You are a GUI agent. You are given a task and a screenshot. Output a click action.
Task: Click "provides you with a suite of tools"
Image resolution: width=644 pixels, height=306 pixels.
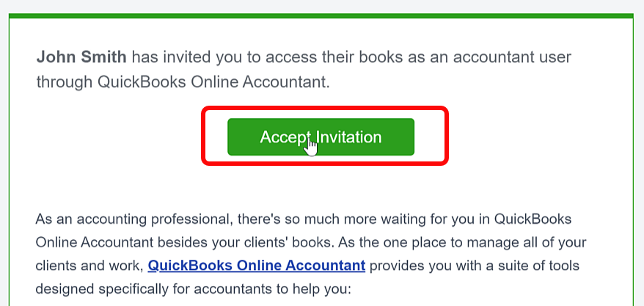[x=475, y=266]
